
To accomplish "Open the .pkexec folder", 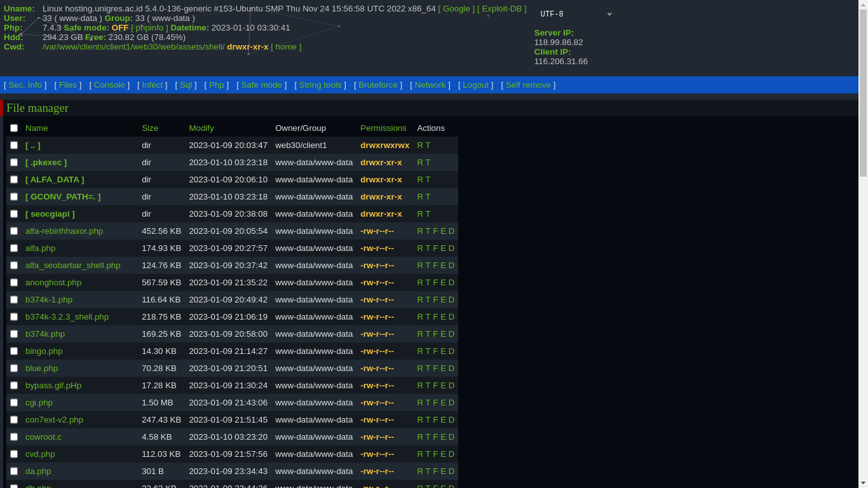I will (46, 163).
